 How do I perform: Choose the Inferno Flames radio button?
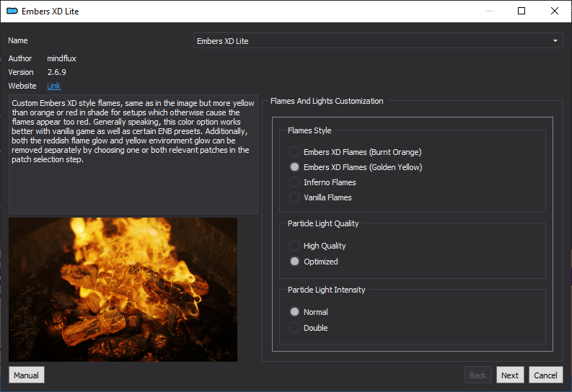(x=322, y=182)
